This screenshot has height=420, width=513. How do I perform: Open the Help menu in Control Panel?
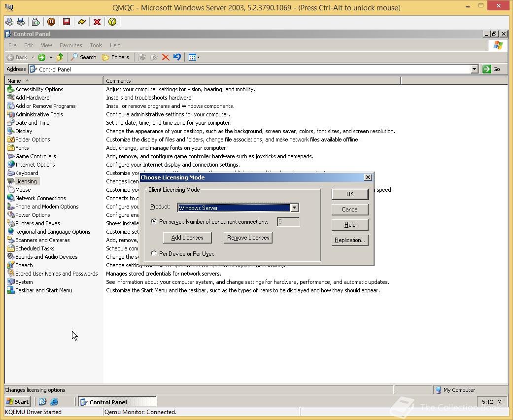(x=115, y=45)
